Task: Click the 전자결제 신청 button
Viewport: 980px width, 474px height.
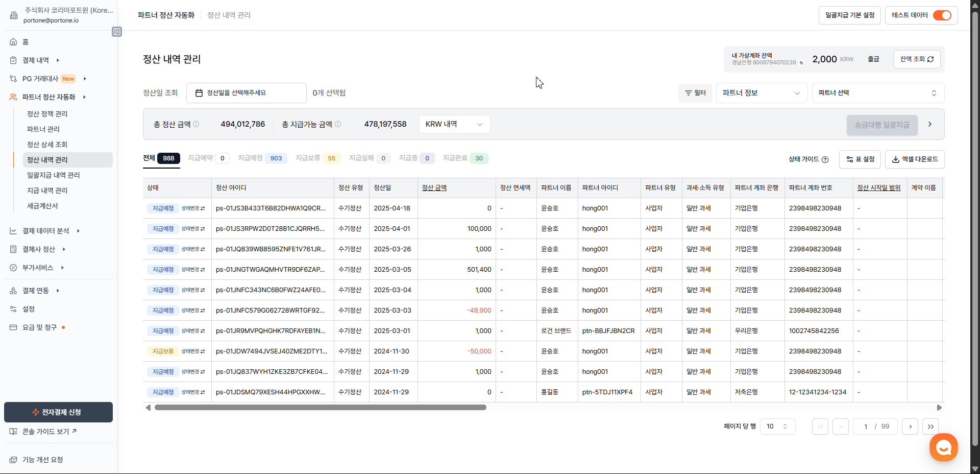Action: coord(58,412)
